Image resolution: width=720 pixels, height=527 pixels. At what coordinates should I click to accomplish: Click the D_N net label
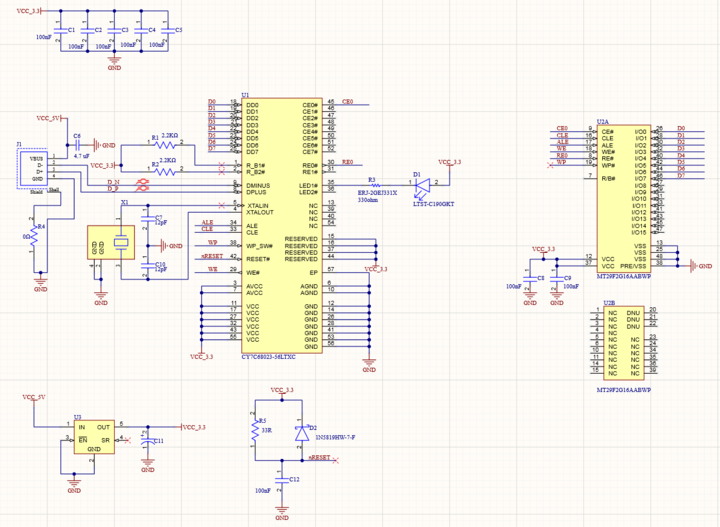click(113, 183)
